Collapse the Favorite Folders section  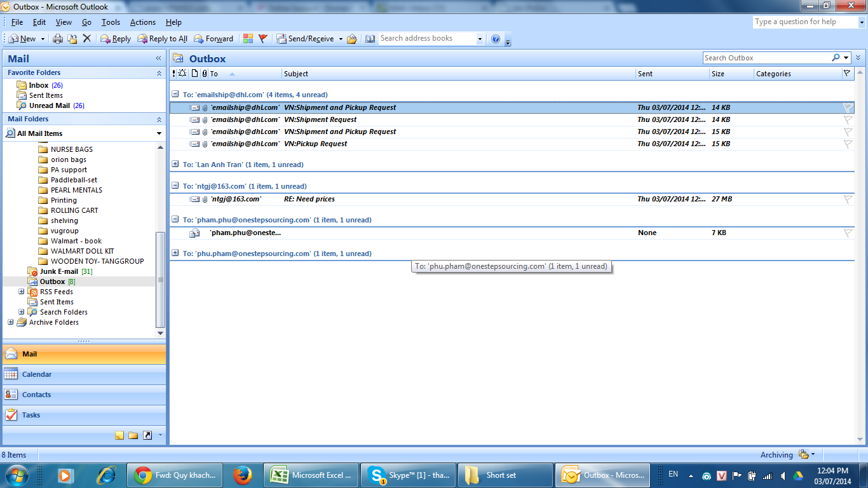click(159, 73)
